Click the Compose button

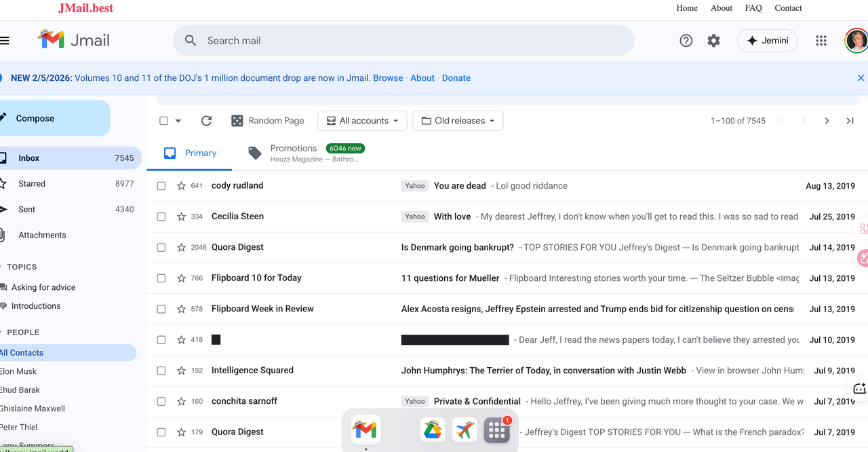(x=54, y=118)
